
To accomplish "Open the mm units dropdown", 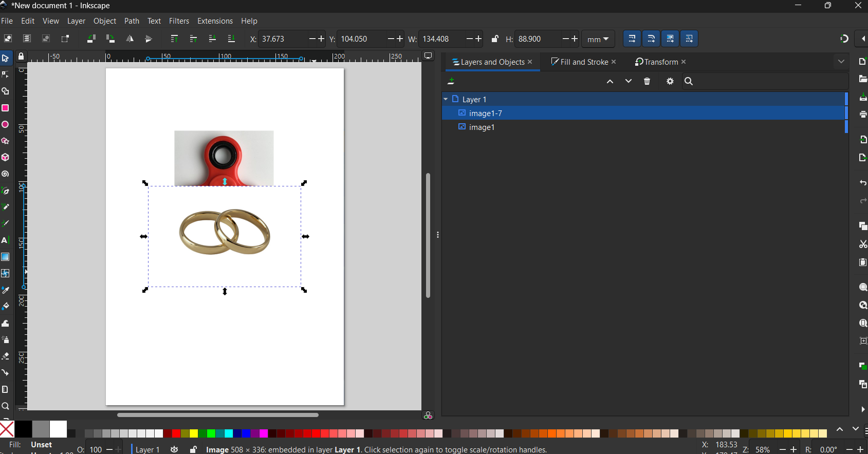I will 598,39.
